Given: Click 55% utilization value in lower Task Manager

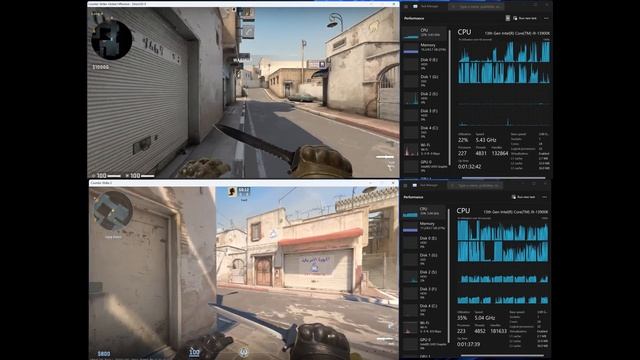Looking at the screenshot, I should (x=462, y=318).
